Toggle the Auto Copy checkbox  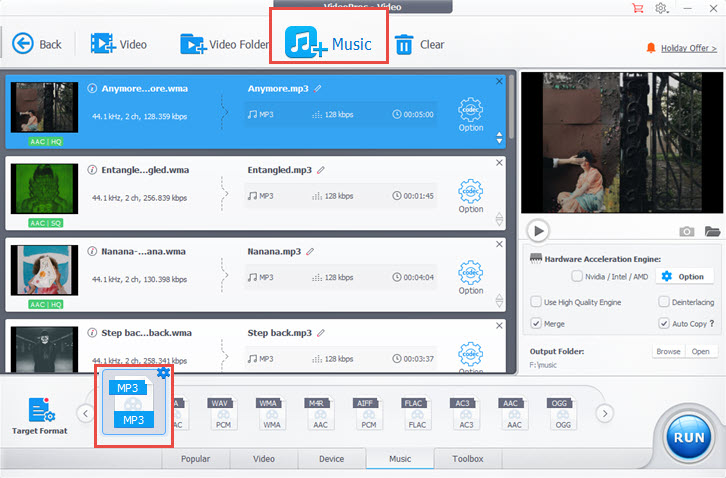(663, 323)
